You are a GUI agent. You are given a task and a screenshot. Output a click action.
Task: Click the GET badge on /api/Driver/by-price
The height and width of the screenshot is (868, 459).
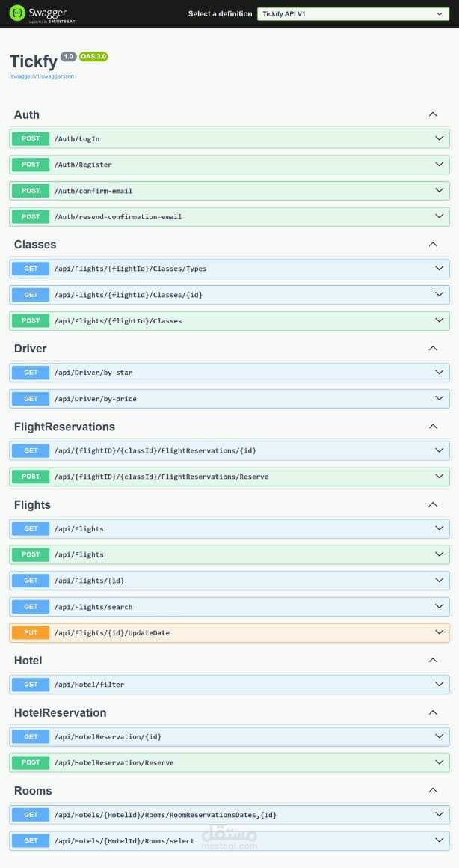coord(30,399)
